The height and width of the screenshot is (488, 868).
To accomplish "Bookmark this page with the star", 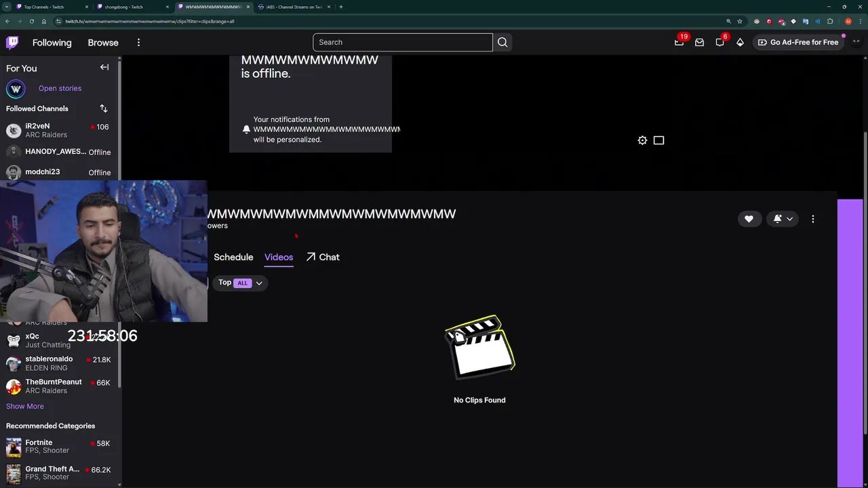I will [x=740, y=21].
